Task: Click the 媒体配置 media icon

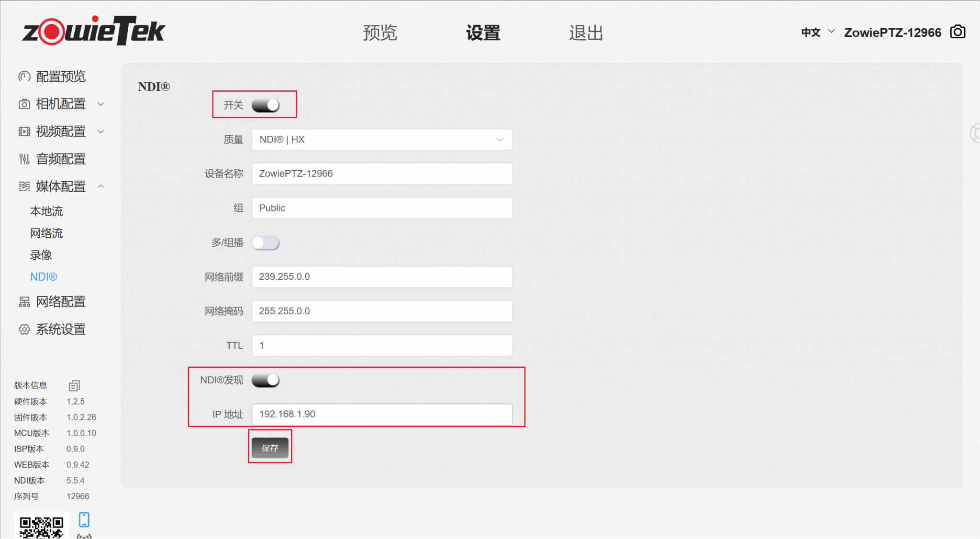Action: [x=24, y=187]
